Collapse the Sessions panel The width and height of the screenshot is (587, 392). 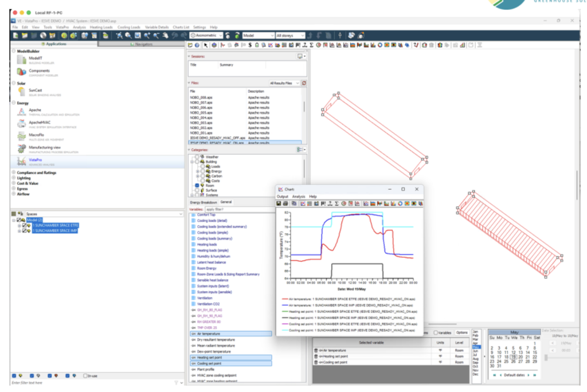[189, 57]
